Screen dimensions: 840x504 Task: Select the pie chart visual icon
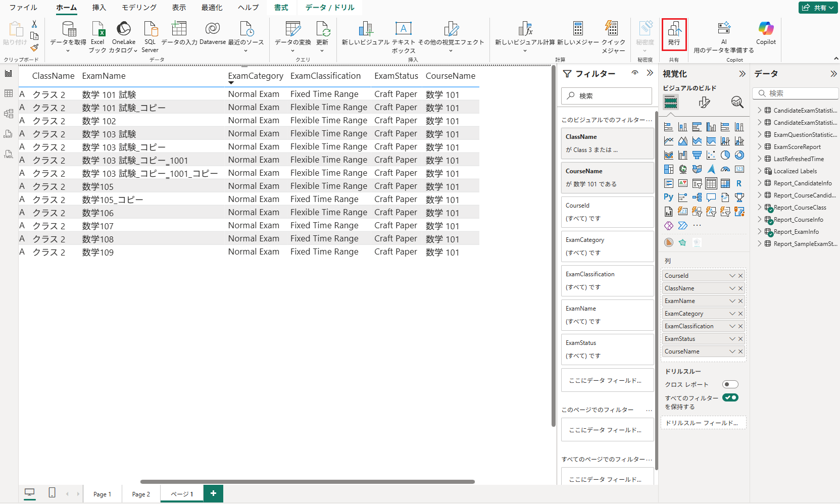[x=725, y=155]
